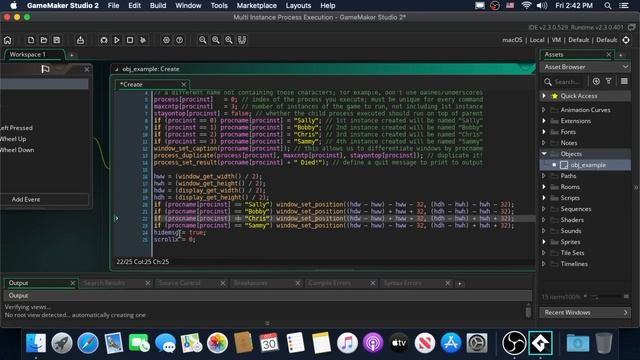This screenshot has height=360, width=640.
Task: Open App Store from the Dock
Action: pos(451,343)
